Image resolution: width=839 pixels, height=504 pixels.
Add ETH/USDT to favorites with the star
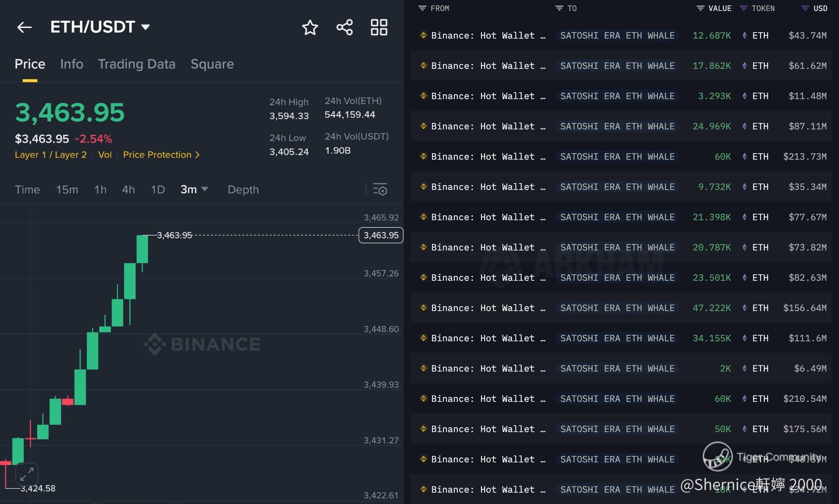coord(310,28)
